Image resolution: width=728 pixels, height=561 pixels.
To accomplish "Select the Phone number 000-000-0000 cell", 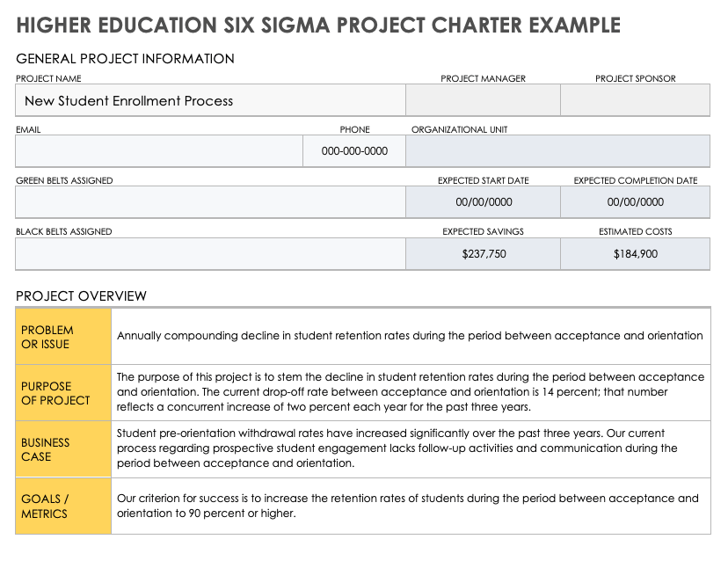I will [x=354, y=151].
